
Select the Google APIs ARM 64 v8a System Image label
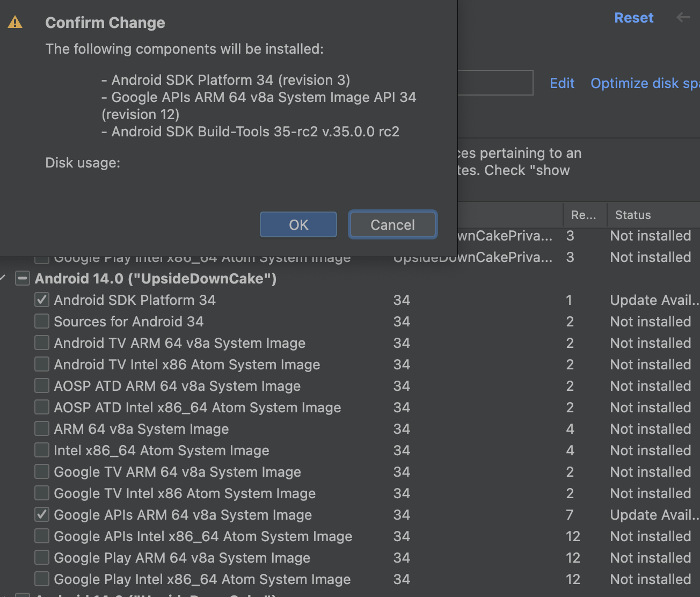pos(183,515)
